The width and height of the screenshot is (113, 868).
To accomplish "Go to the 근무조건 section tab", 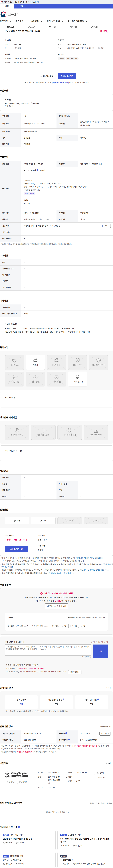I will click(31, 27).
